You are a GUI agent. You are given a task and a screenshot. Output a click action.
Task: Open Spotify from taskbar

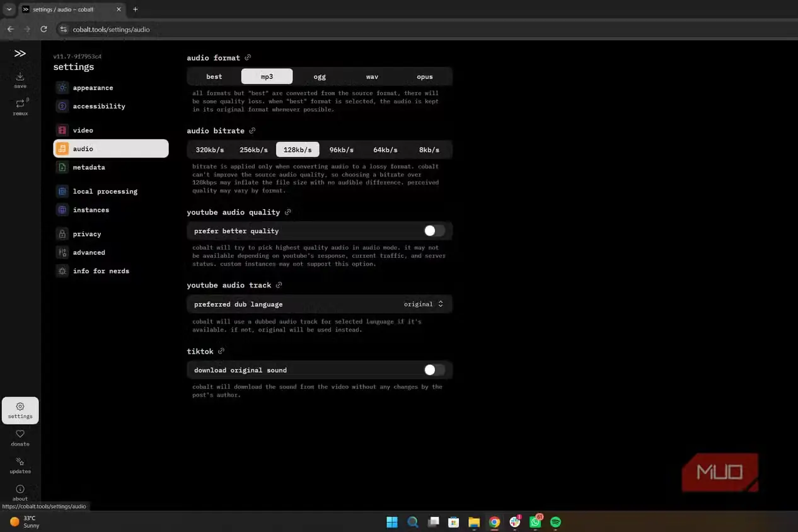point(555,522)
